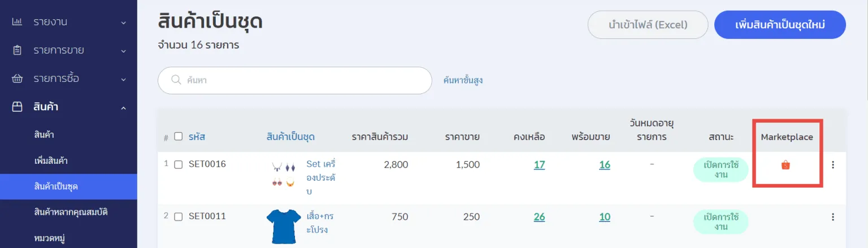Click the sales list clipboard icon
868x248 pixels.
pos(17,50)
